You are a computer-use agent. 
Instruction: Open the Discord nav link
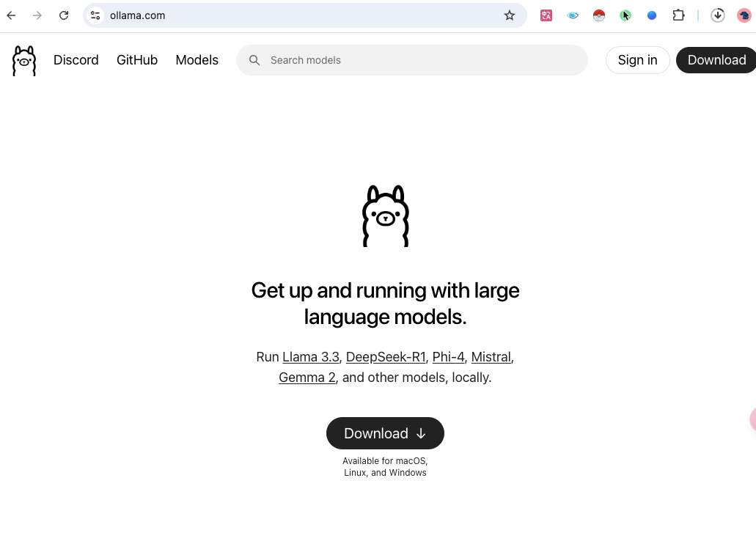[x=76, y=60]
